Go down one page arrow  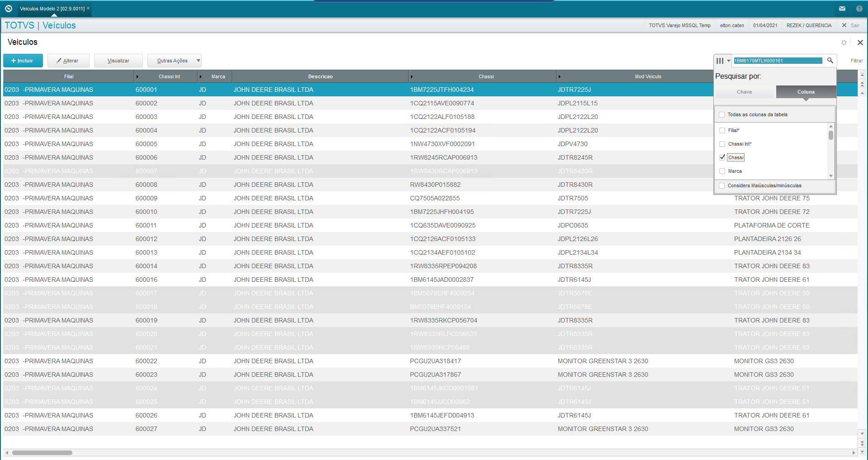coord(862,443)
